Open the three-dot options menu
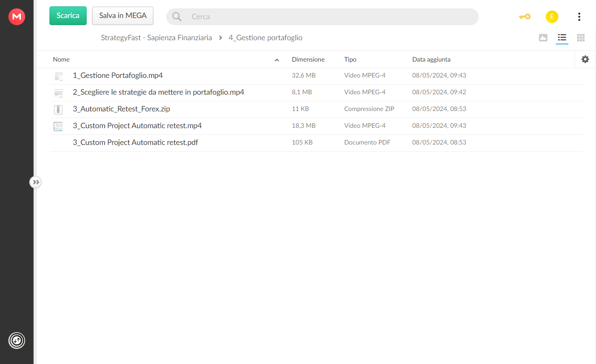Screen dimensions: 596x364 point(579,17)
